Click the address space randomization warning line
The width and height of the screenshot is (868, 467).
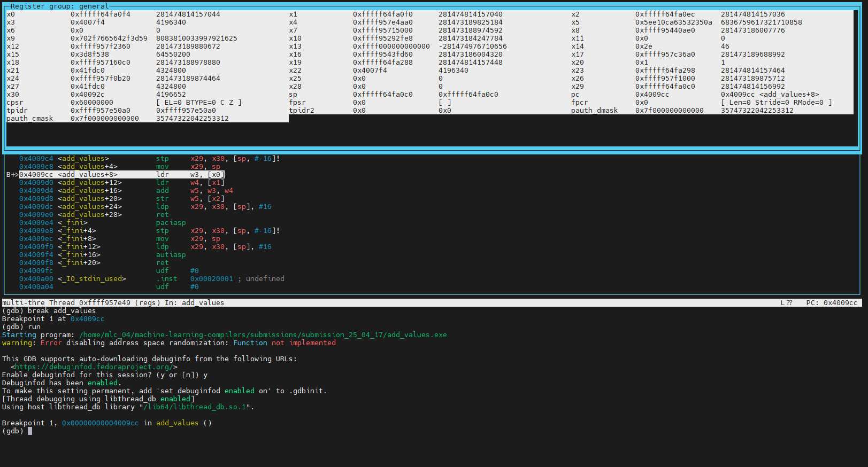pyautogui.click(x=169, y=343)
